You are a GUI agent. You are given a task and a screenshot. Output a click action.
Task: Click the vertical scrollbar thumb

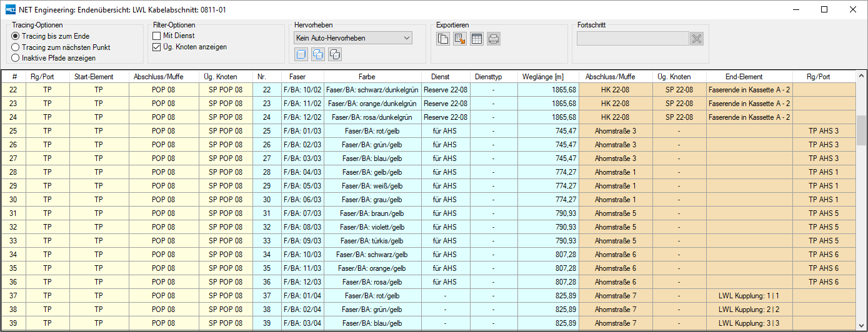(x=861, y=129)
